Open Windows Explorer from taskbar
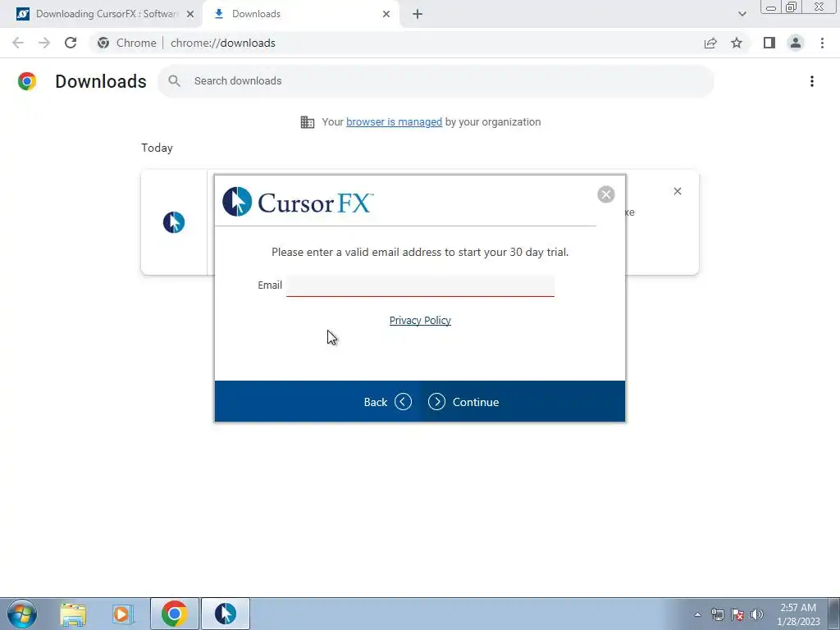840x630 pixels. tap(73, 614)
